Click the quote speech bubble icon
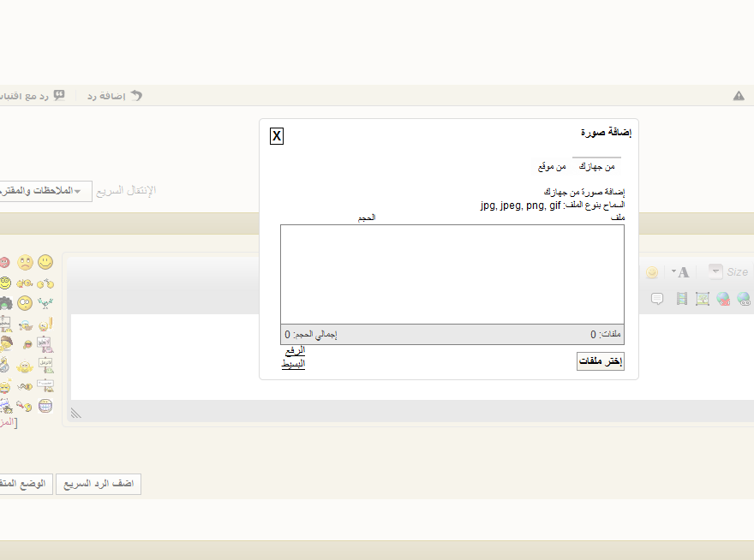The width and height of the screenshot is (754, 560). point(657,299)
